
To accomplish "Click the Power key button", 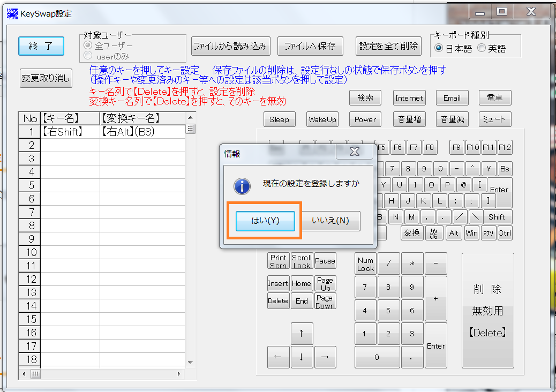I will click(365, 119).
